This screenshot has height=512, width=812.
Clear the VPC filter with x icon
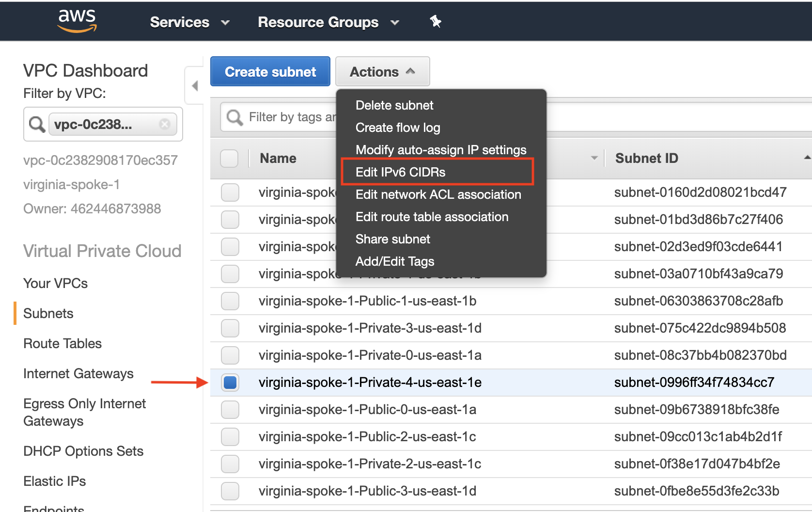(165, 124)
